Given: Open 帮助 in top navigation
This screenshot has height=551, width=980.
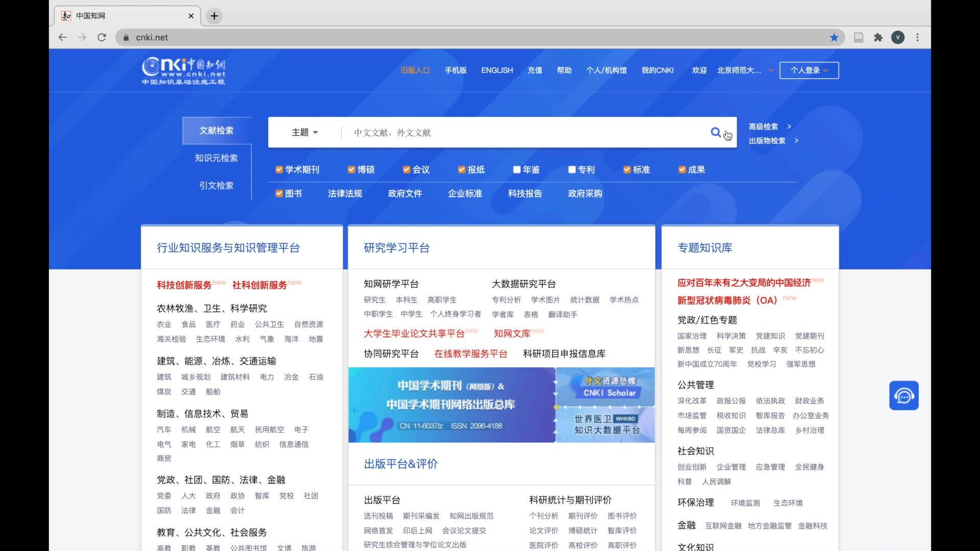Looking at the screenshot, I should coord(564,70).
